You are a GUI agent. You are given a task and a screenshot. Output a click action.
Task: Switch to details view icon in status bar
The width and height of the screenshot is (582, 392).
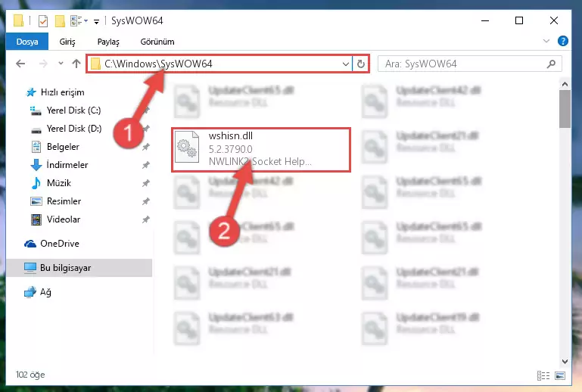click(543, 375)
